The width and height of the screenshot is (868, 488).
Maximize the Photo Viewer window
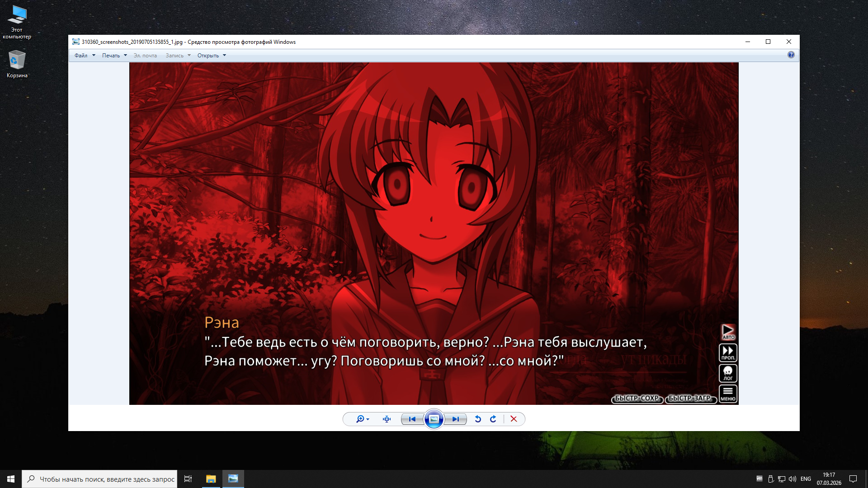(x=768, y=42)
